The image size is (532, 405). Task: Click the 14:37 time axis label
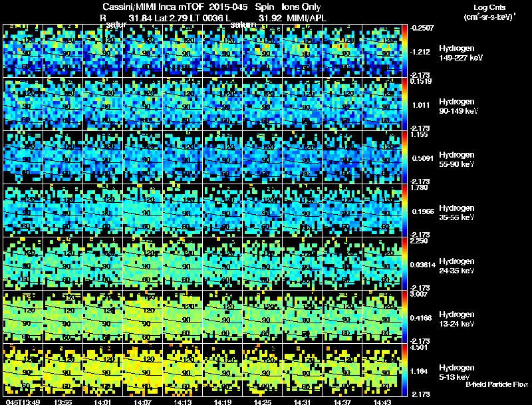342,402
